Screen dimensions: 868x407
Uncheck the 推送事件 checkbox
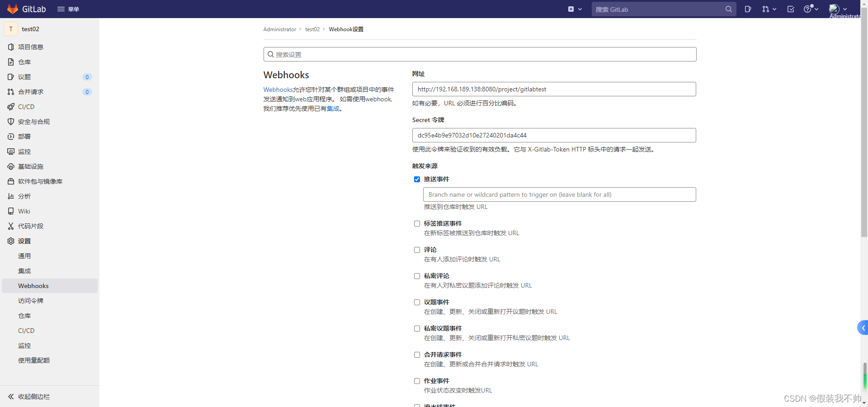(417, 180)
